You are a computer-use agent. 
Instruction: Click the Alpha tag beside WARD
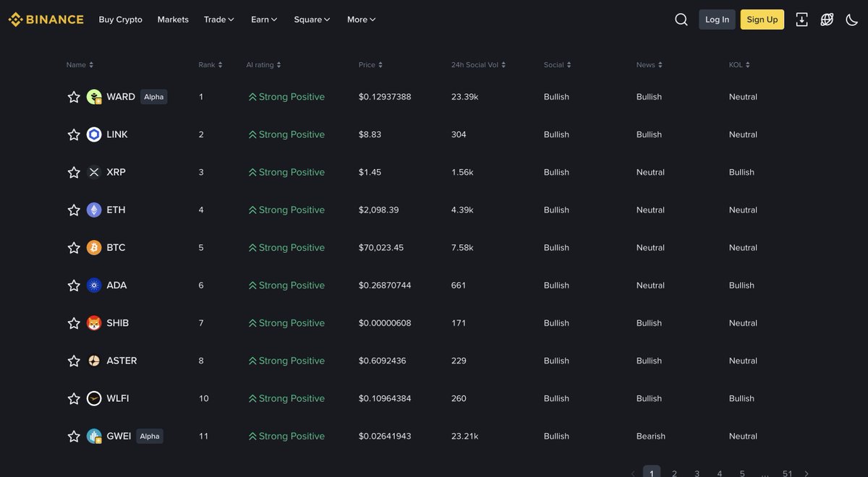click(153, 97)
